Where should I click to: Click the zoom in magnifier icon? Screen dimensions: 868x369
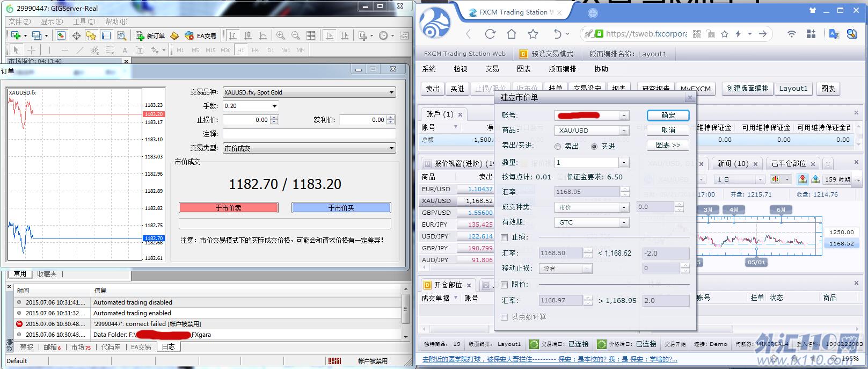point(281,35)
